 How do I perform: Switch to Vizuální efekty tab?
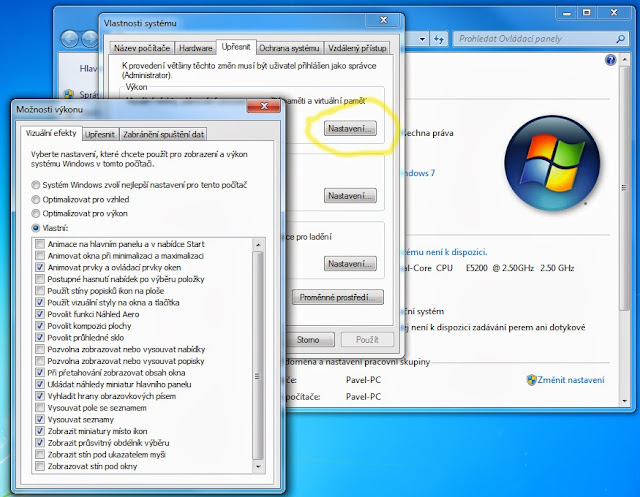[51, 133]
